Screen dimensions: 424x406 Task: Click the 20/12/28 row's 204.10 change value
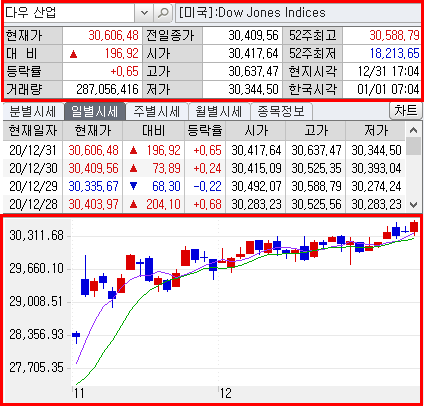pyautogui.click(x=163, y=204)
